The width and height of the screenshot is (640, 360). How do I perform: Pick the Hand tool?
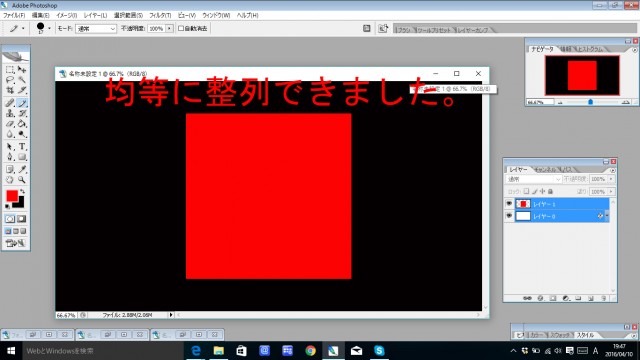(x=10, y=180)
